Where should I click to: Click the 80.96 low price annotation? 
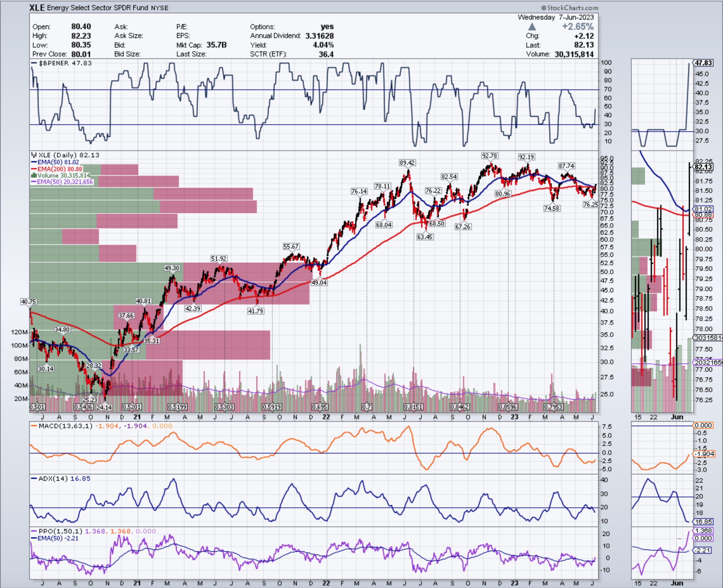coord(503,194)
